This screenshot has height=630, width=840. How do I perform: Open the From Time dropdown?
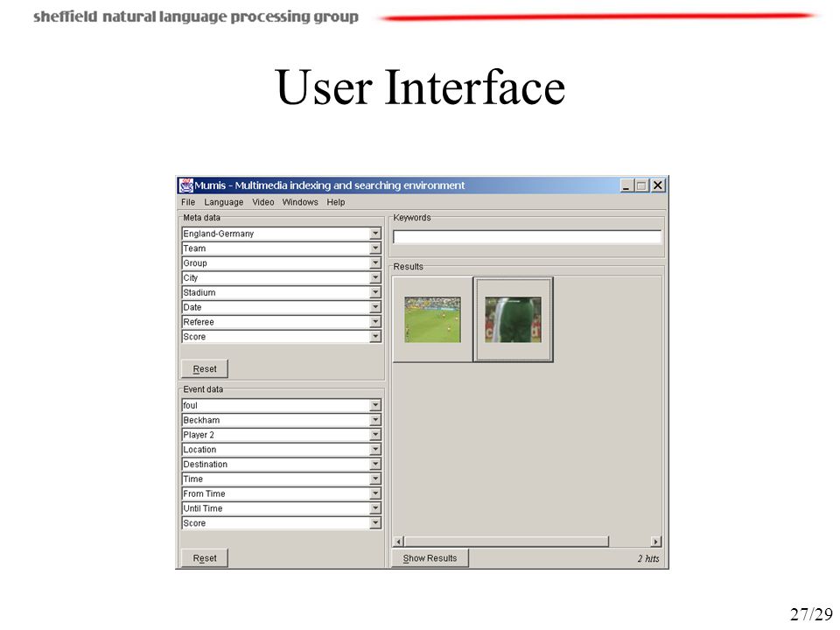375,493
